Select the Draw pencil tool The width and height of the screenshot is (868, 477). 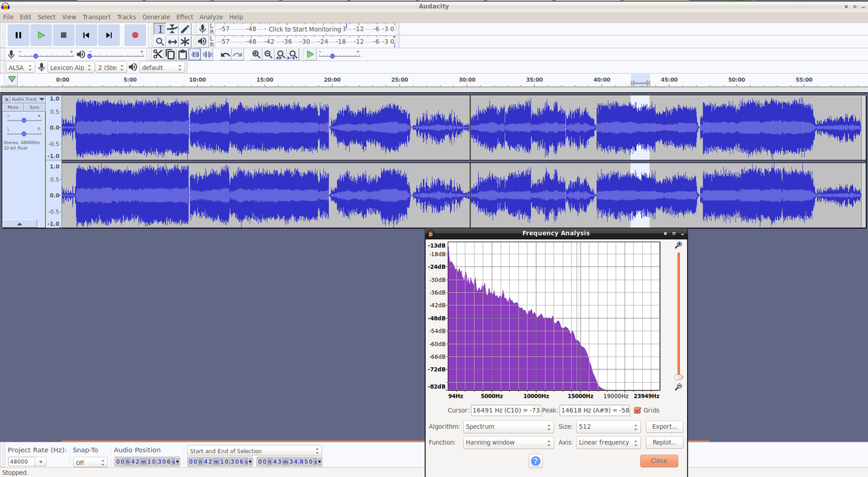(x=184, y=29)
